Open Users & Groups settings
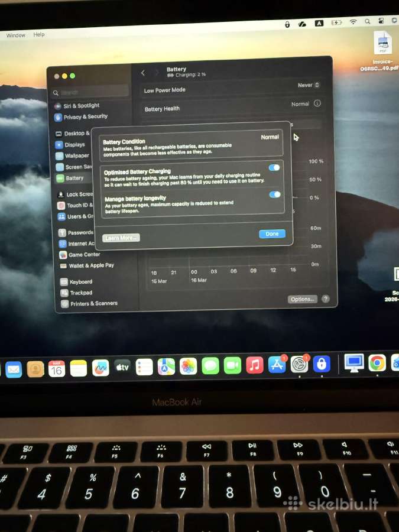Screen dimensions: 399x532 tap(76, 216)
